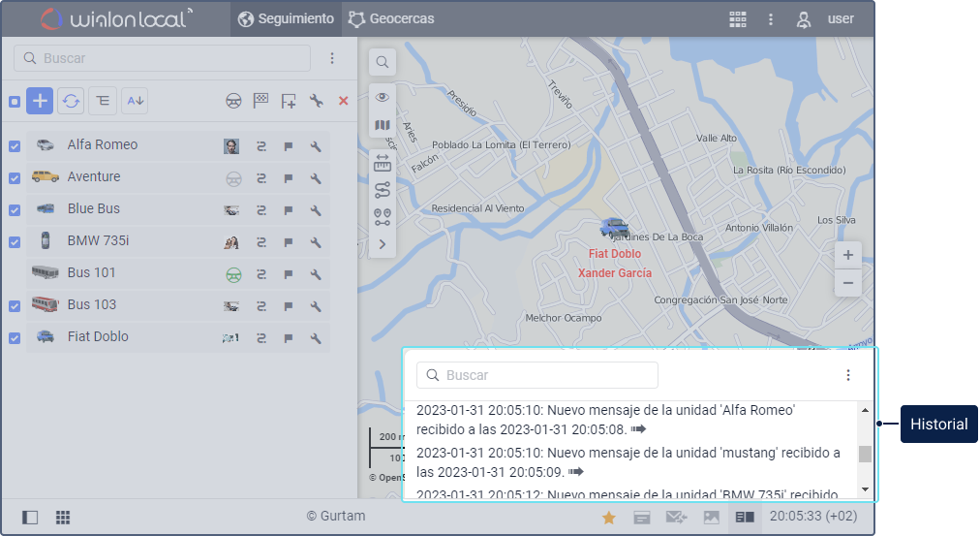Toggle the Historial log window icon
This screenshot has width=980, height=536.
coord(745,518)
